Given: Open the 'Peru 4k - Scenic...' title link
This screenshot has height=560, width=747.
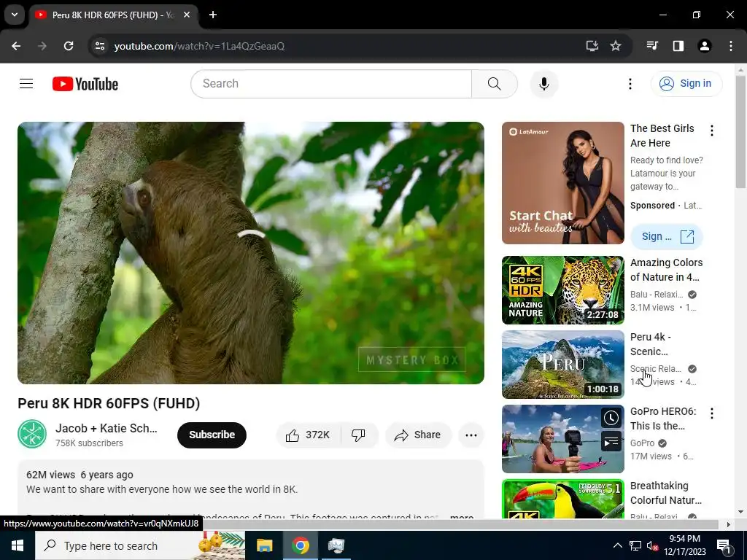Looking at the screenshot, I should point(650,344).
